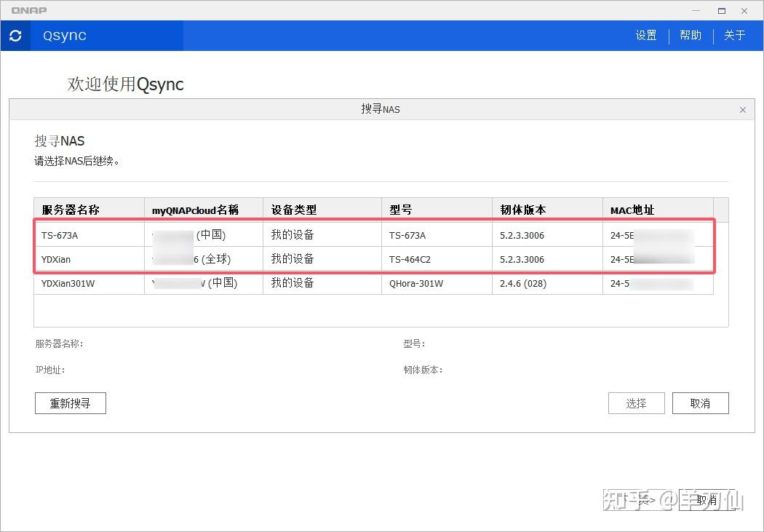
Task: Select the YDXian301W server row
Action: (89, 283)
